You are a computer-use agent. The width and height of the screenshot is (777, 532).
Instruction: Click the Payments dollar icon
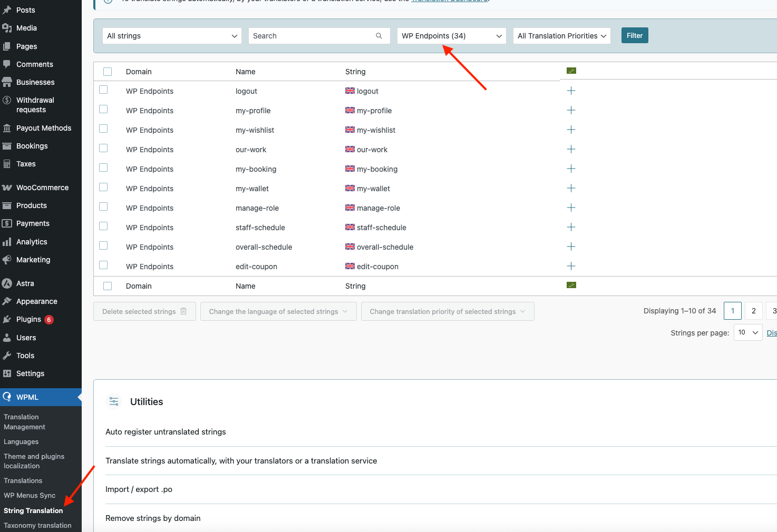tap(7, 223)
